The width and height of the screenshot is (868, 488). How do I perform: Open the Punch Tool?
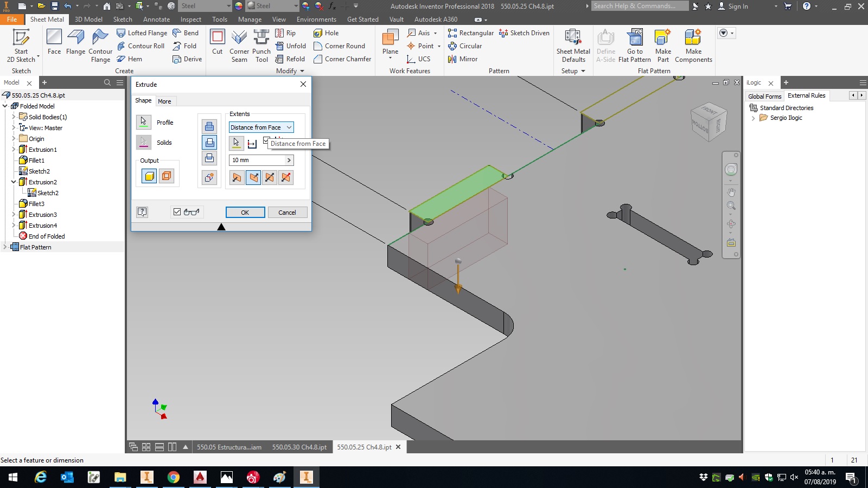(x=261, y=46)
